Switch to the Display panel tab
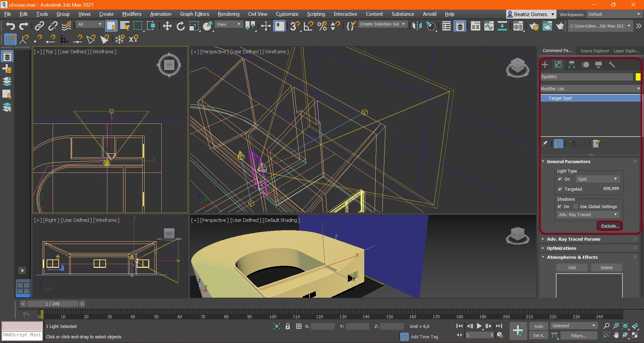 pyautogui.click(x=599, y=64)
